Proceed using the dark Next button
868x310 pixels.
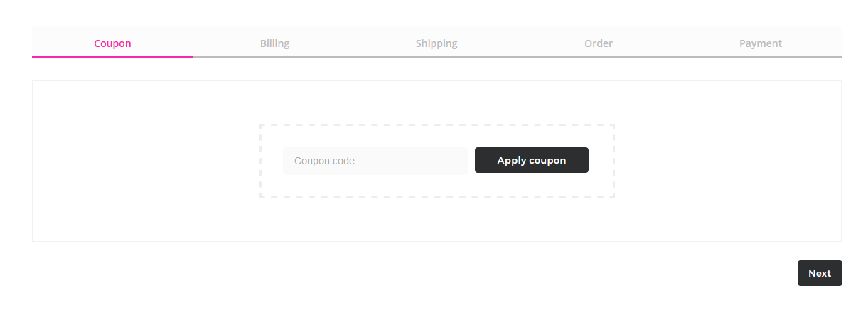click(819, 273)
